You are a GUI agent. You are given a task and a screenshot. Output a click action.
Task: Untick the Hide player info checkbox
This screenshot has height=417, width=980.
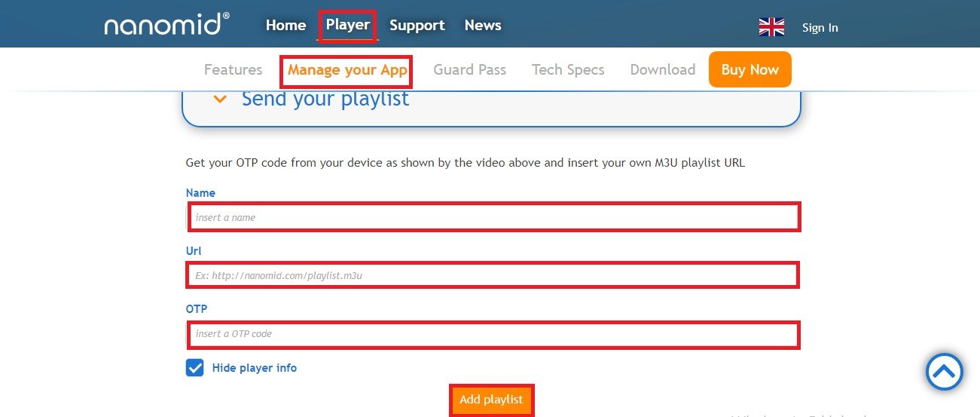click(x=195, y=368)
